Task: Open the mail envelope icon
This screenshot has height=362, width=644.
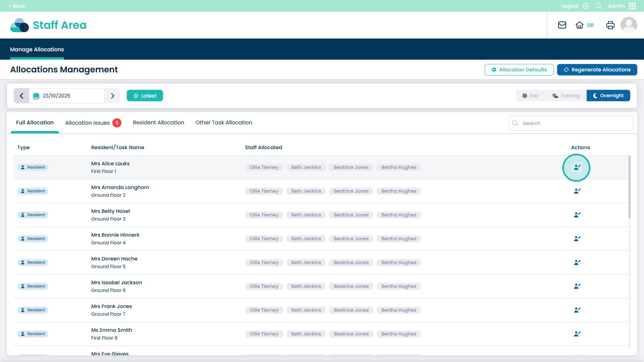Action: [562, 25]
